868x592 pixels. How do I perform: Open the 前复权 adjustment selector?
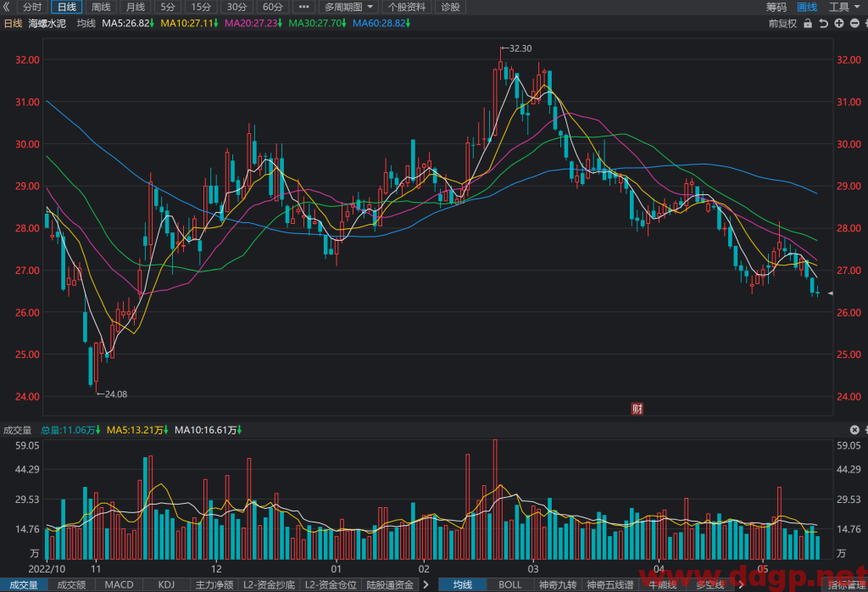[x=782, y=23]
